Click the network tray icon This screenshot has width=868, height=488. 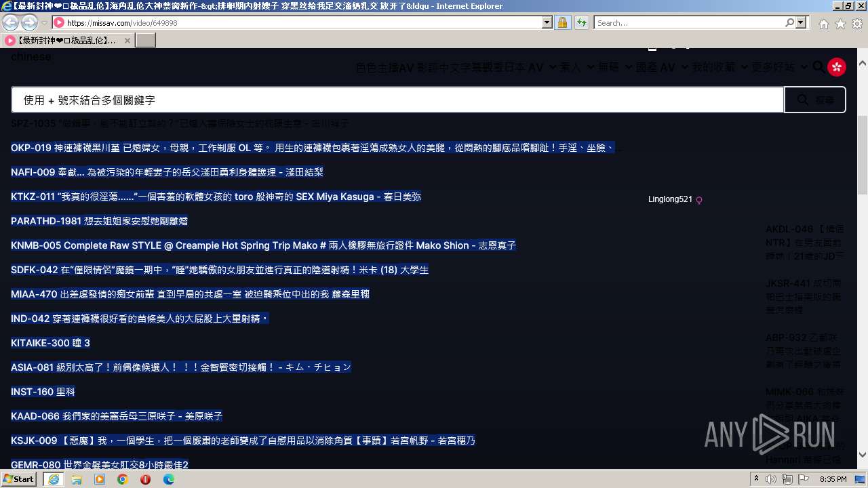click(x=787, y=479)
